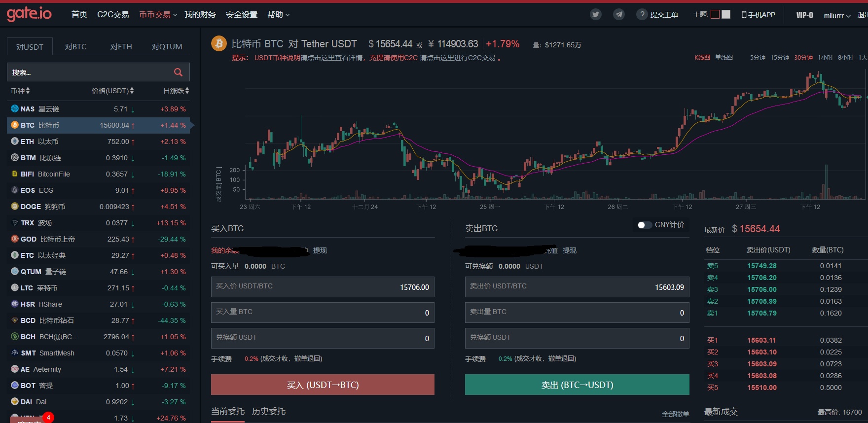Click the ETC coin icon
The image size is (868, 423).
tap(15, 255)
